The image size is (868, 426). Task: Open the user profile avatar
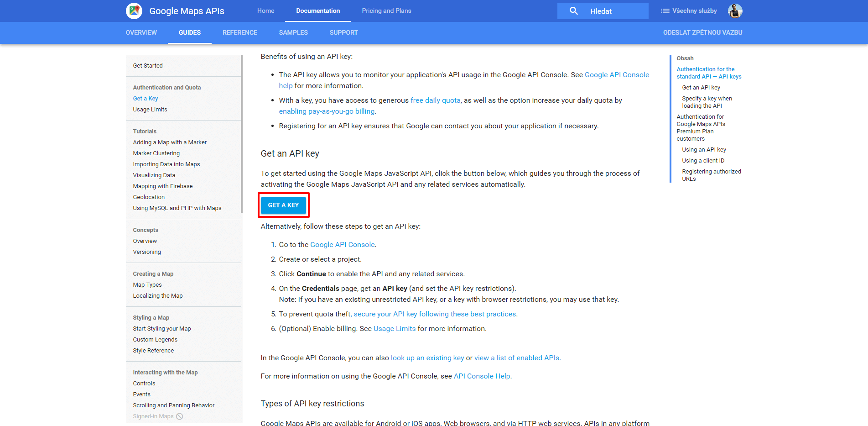pos(735,11)
